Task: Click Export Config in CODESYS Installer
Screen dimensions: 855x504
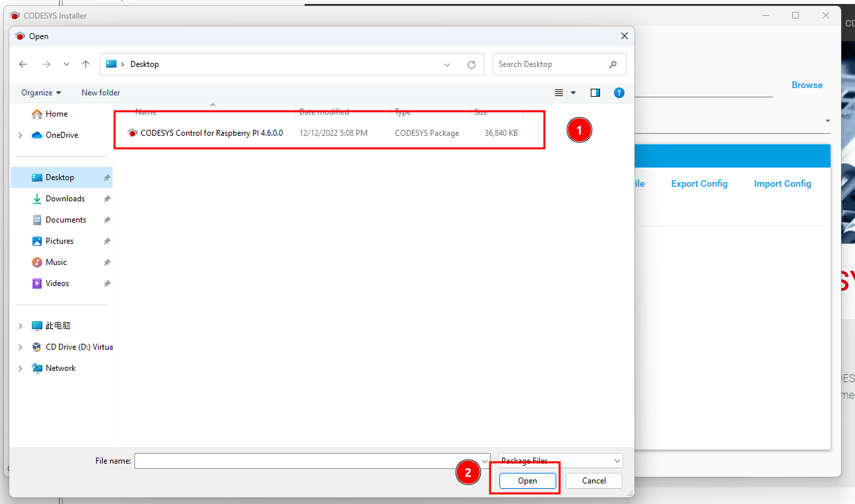Action: (699, 183)
